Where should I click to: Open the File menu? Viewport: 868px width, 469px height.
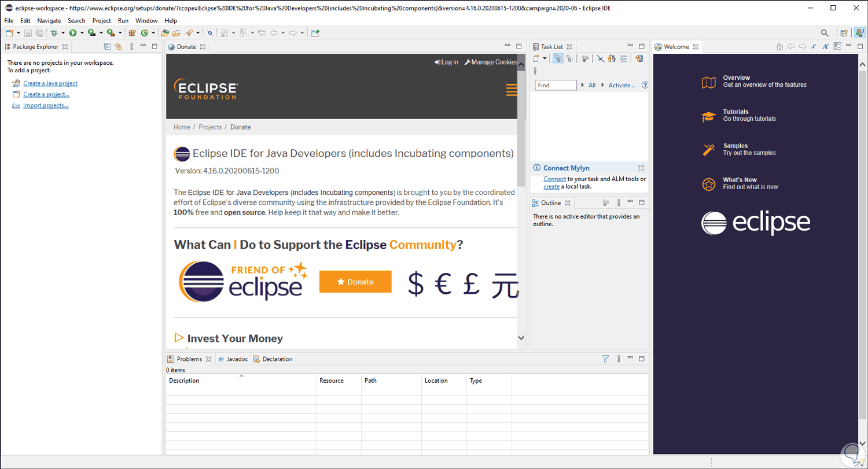coord(9,21)
